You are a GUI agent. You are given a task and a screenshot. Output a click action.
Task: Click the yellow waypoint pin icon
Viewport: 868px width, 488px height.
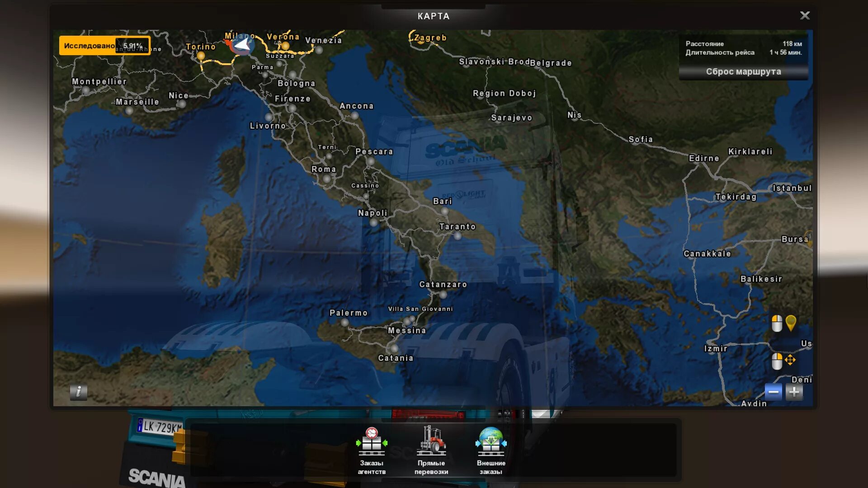[x=791, y=323]
